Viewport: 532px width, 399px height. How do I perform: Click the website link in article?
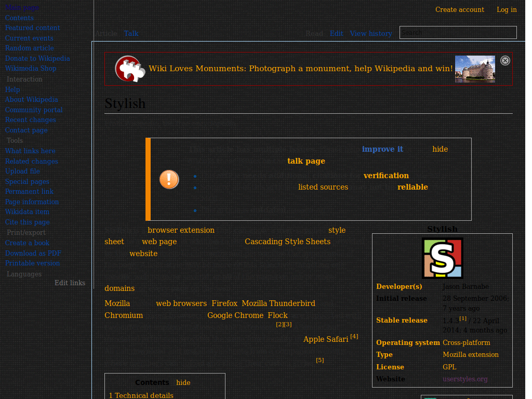tap(143, 254)
